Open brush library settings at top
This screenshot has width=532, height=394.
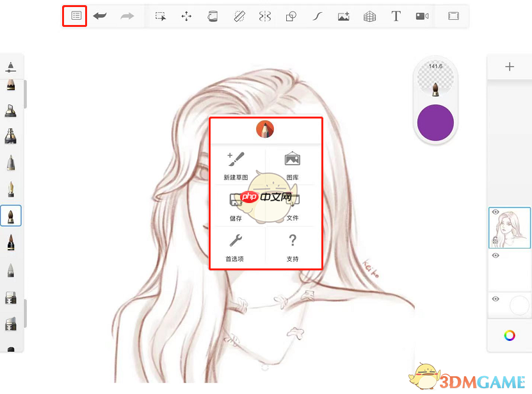click(11, 67)
